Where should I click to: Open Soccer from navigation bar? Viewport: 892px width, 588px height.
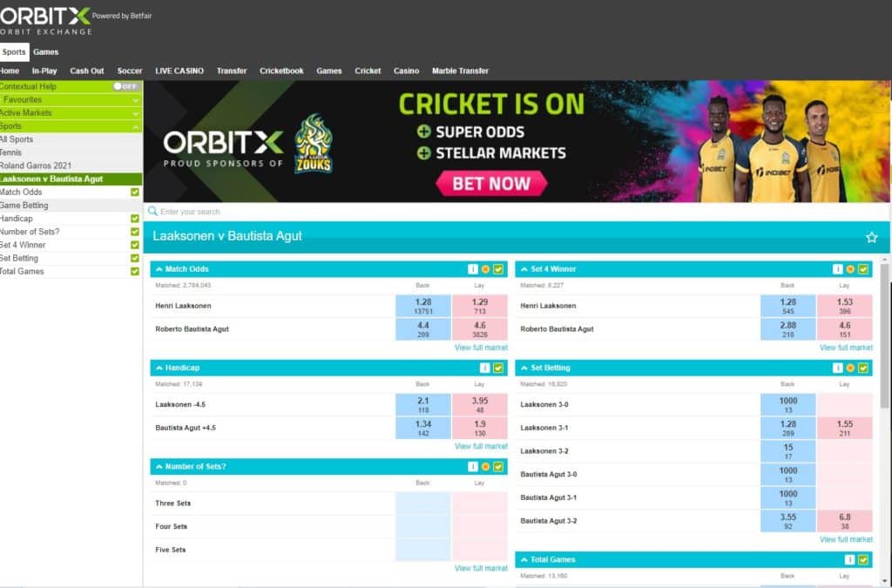coord(130,71)
